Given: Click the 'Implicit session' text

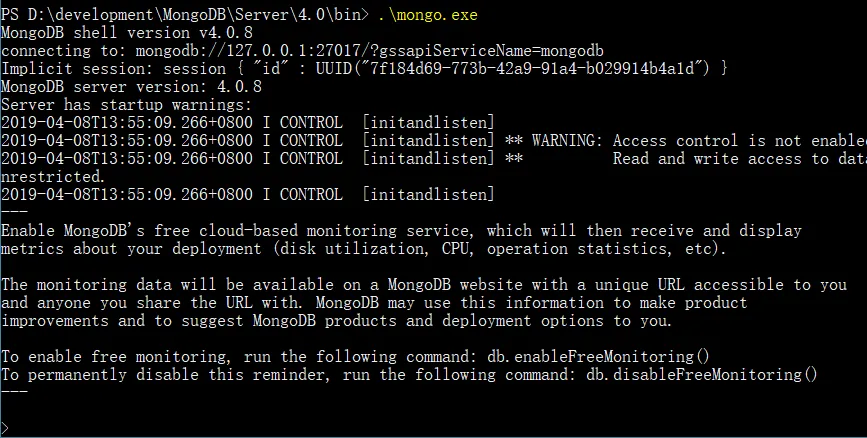Looking at the screenshot, I should [x=67, y=68].
